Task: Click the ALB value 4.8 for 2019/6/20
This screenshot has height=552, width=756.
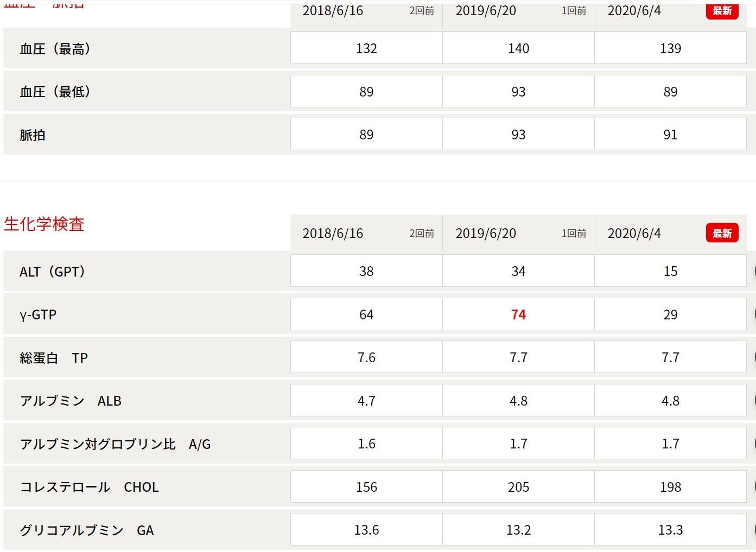Action: pyautogui.click(x=518, y=401)
